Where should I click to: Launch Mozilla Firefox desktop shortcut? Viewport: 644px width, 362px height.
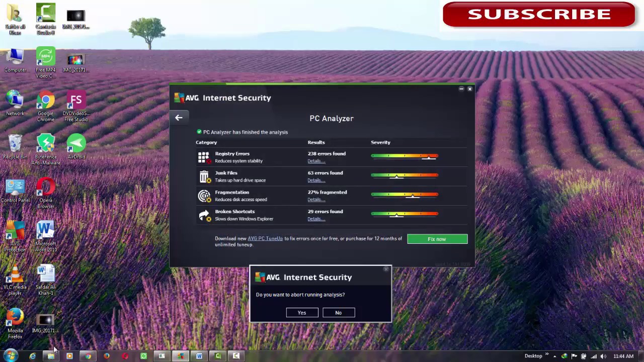(15, 324)
